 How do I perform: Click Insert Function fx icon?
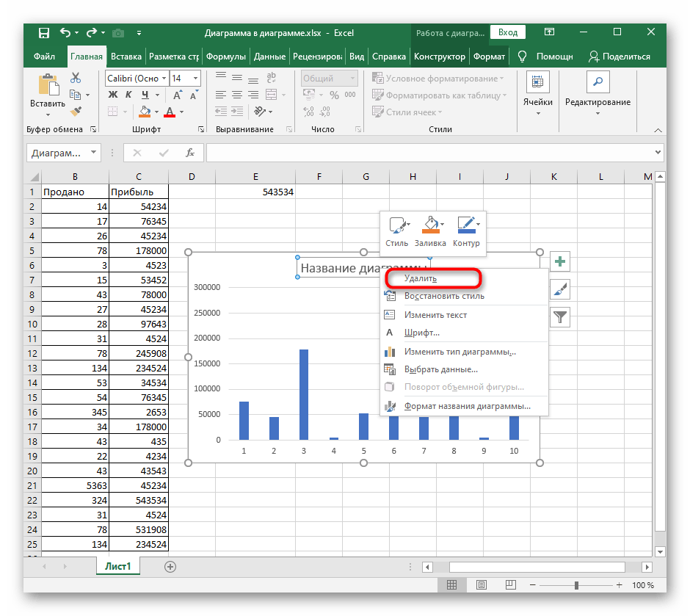click(x=189, y=153)
